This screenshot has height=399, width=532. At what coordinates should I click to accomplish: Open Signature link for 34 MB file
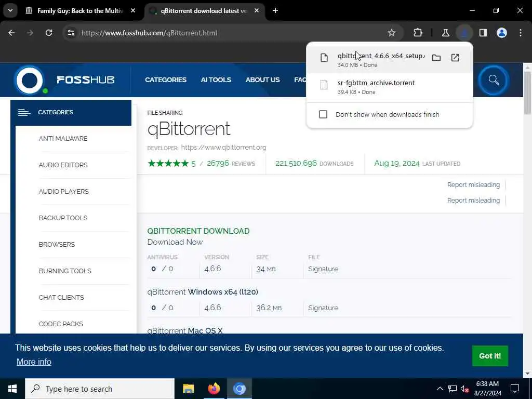click(x=323, y=269)
